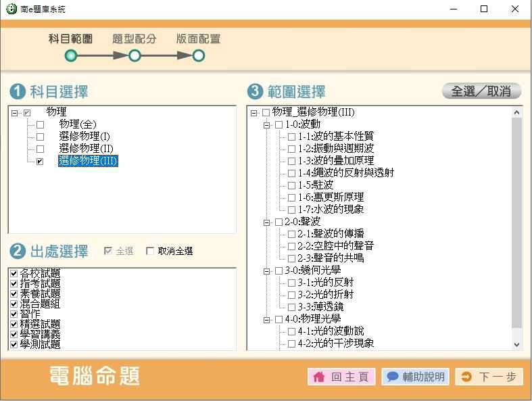
Task: Collapse the 2-0:聲波 chapter
Action: coord(267,222)
